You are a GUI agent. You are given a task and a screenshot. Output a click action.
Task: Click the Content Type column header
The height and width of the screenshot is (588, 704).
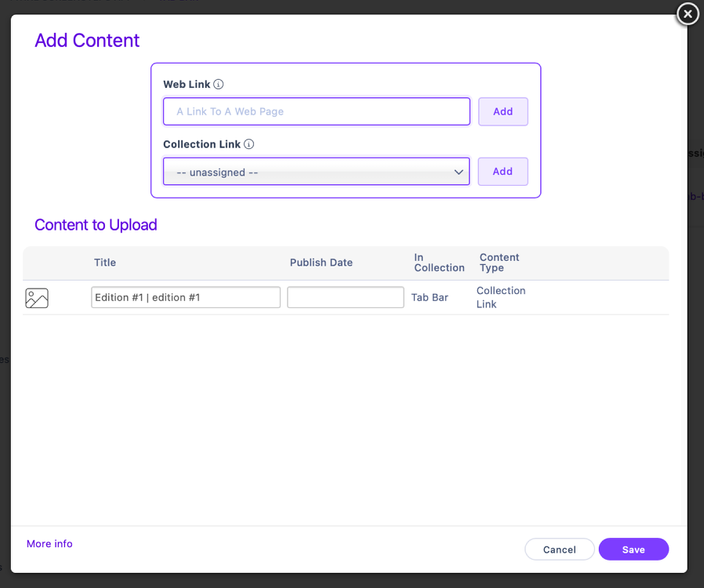[499, 263]
